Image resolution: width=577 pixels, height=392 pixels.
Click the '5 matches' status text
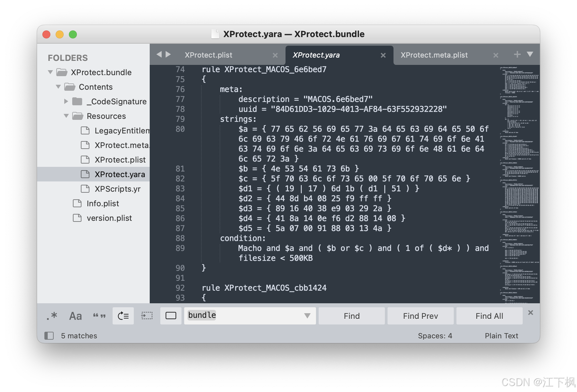point(79,336)
